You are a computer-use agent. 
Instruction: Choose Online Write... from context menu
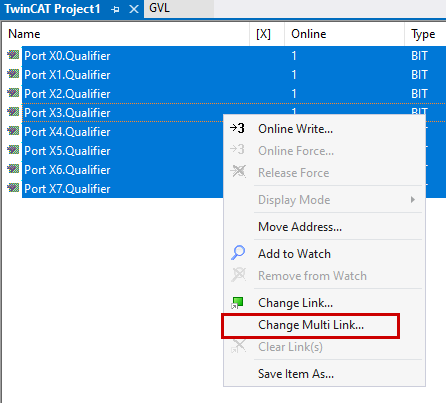pos(324,129)
